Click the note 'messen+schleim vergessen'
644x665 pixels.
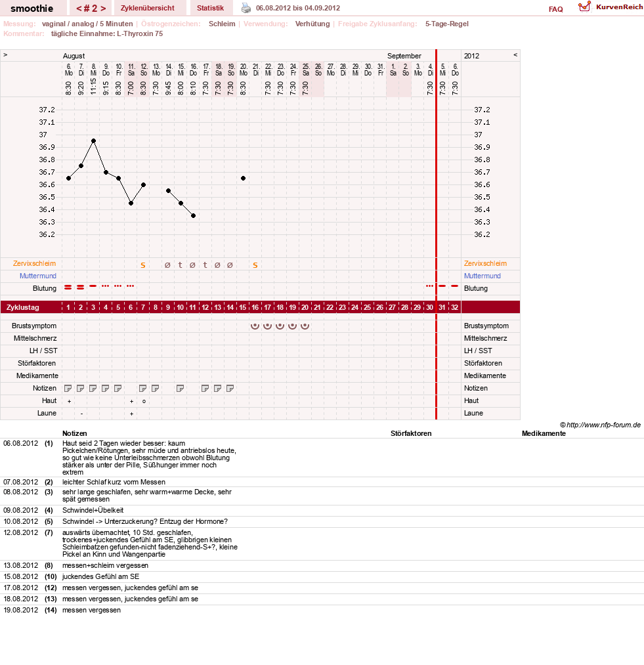[105, 565]
